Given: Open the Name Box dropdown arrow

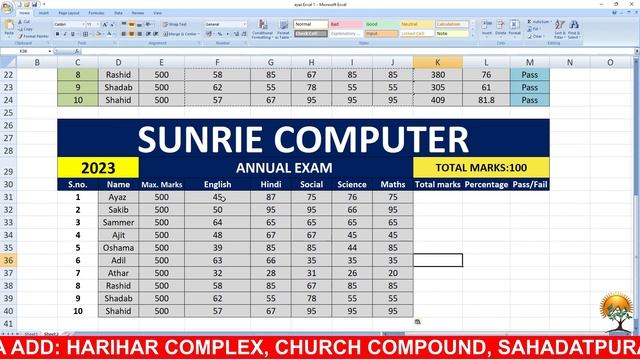Looking at the screenshot, I should click(50, 51).
